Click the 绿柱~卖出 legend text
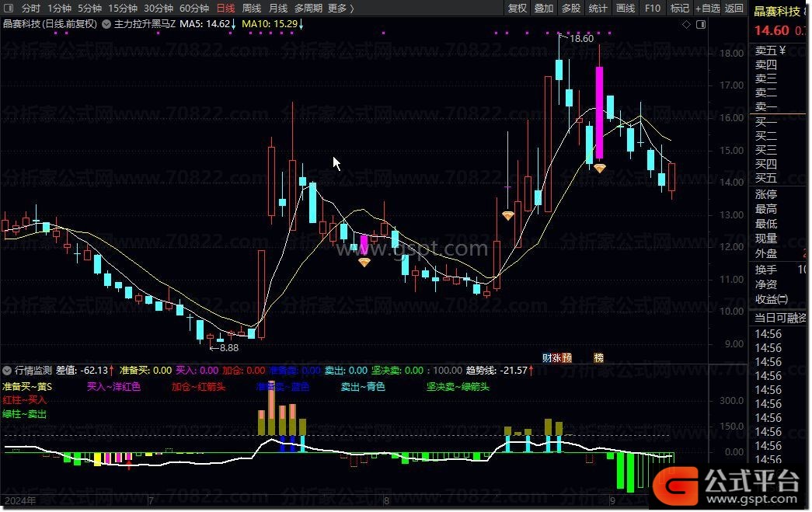Screen dimensions: 812x512 pyautogui.click(x=24, y=414)
